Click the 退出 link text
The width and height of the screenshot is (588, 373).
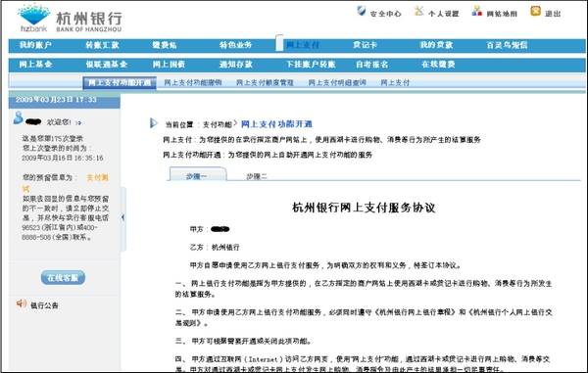click(553, 14)
